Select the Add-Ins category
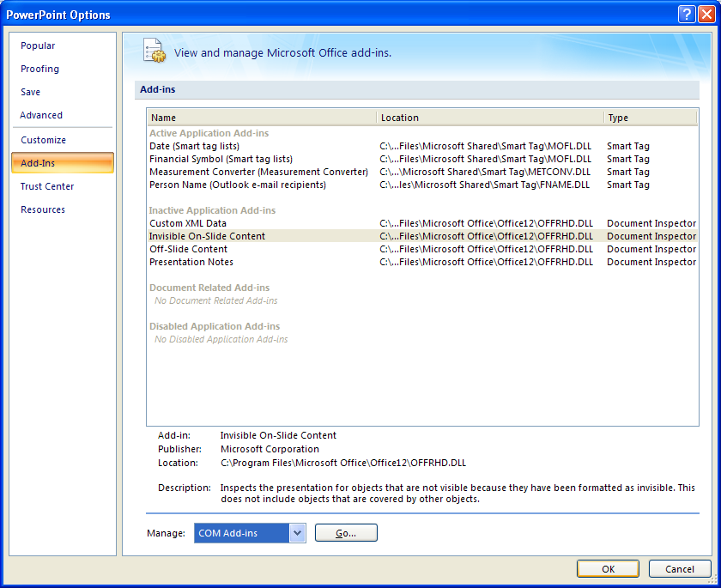This screenshot has width=721, height=588. click(x=63, y=163)
